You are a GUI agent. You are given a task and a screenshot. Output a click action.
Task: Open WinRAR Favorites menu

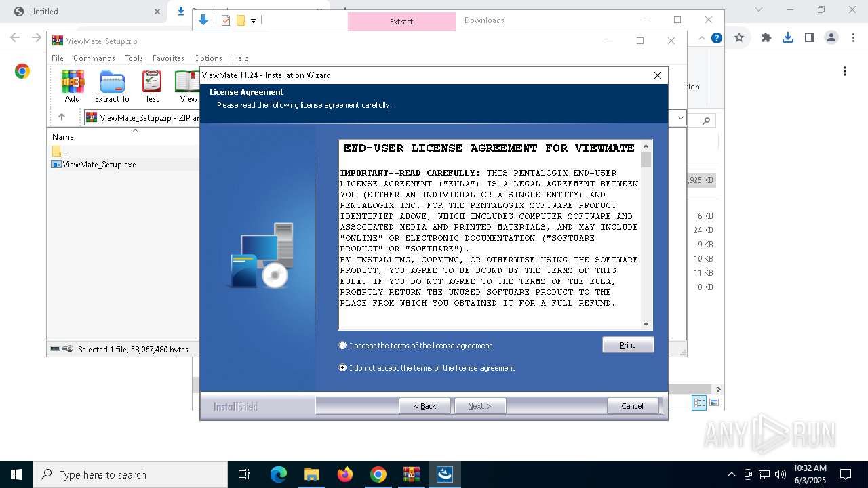(x=168, y=58)
